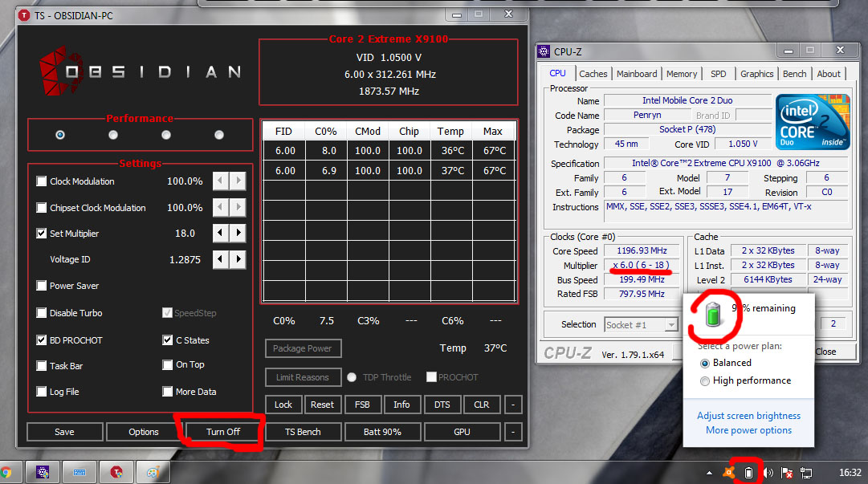Check the Disable Turbo option
Image resolution: width=868 pixels, height=484 pixels.
[x=42, y=312]
